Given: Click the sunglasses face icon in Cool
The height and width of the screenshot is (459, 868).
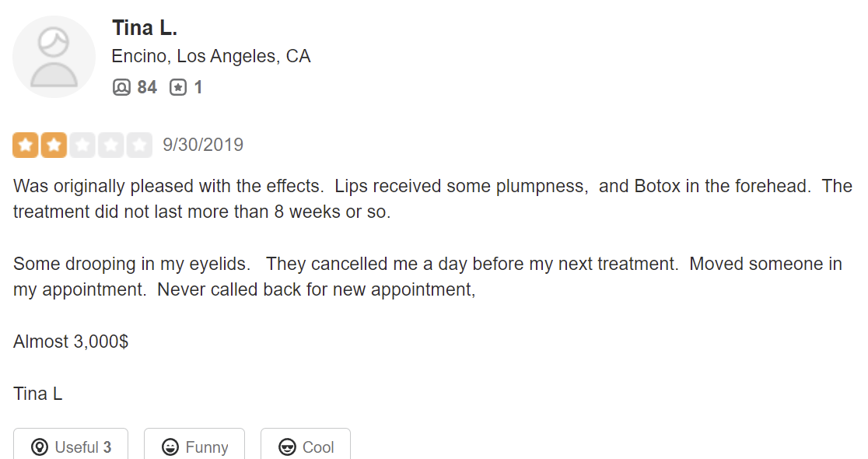Looking at the screenshot, I should point(287,447).
